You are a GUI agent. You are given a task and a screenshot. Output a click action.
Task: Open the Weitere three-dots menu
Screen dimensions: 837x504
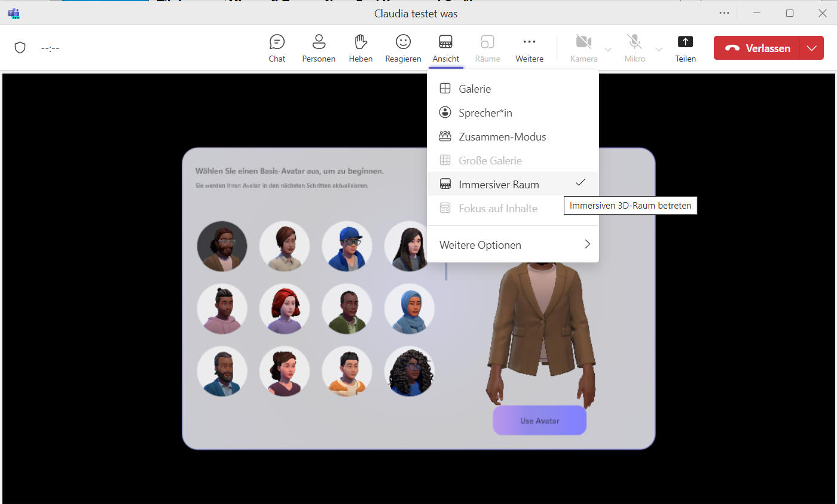[x=529, y=42]
